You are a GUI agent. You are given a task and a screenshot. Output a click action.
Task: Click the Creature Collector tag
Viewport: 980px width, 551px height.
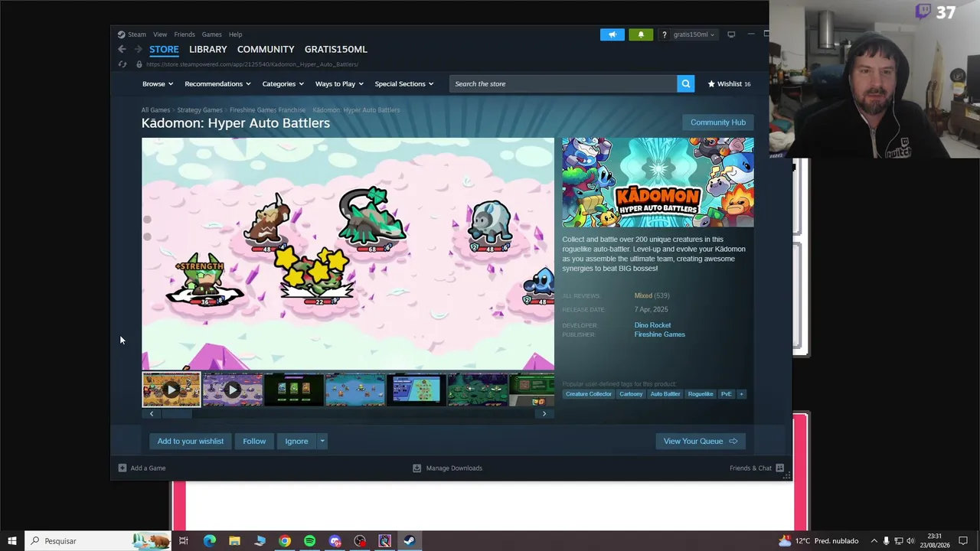point(589,394)
